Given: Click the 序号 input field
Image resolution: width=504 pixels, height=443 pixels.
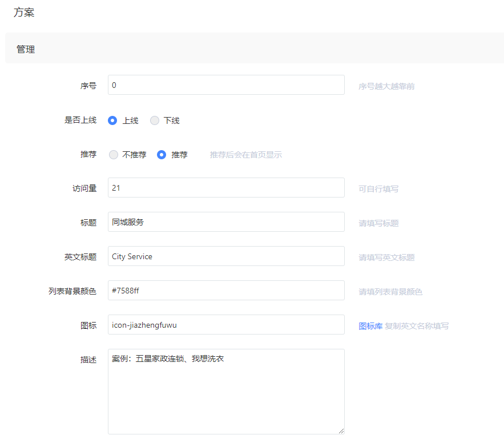Looking at the screenshot, I should pyautogui.click(x=226, y=85).
